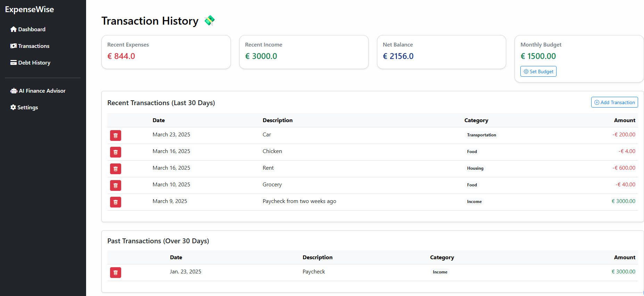Open Debt History from the sidebar
The image size is (644, 296).
point(31,63)
